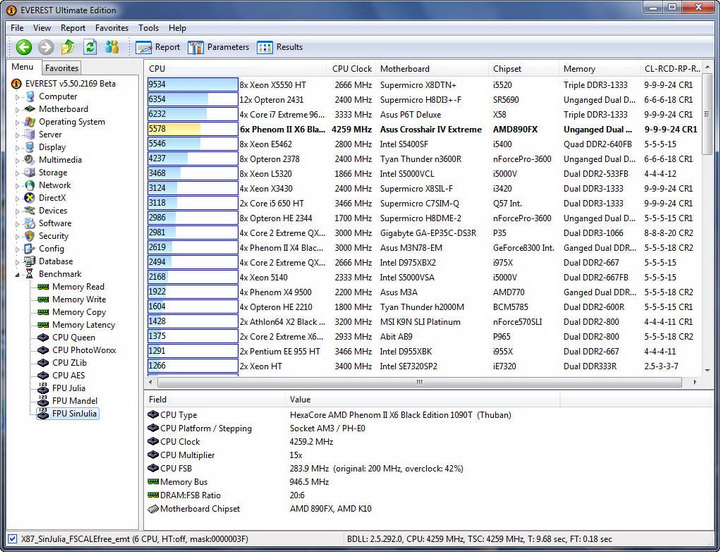This screenshot has width=720, height=552.
Task: Open the Report toolbar button
Action: [x=158, y=47]
